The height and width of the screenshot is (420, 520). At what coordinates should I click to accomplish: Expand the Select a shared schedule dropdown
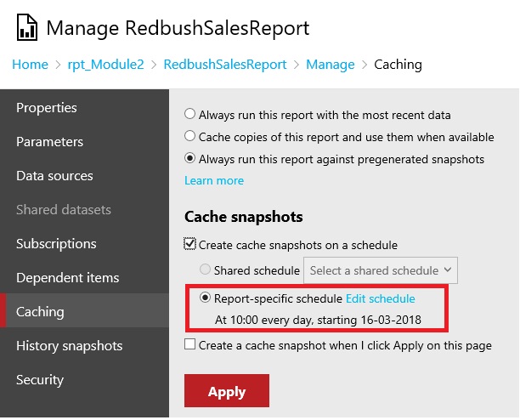coord(381,270)
